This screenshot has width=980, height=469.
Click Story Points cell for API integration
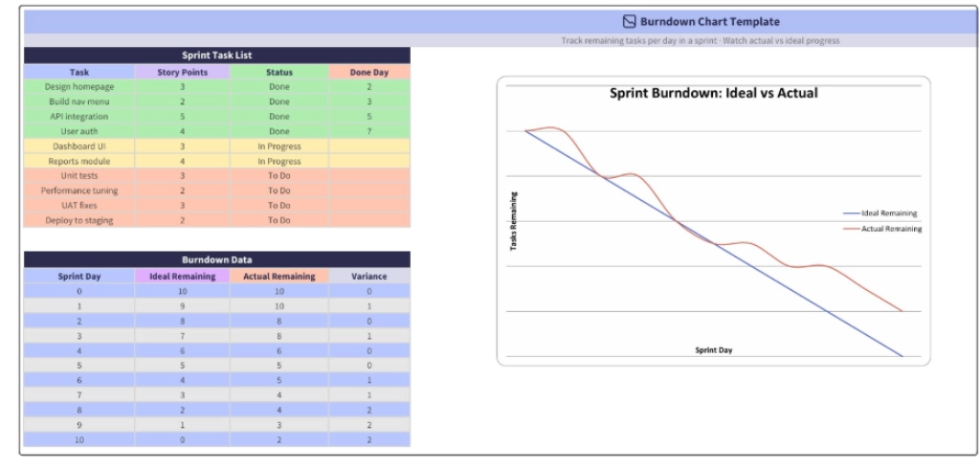pyautogui.click(x=183, y=117)
